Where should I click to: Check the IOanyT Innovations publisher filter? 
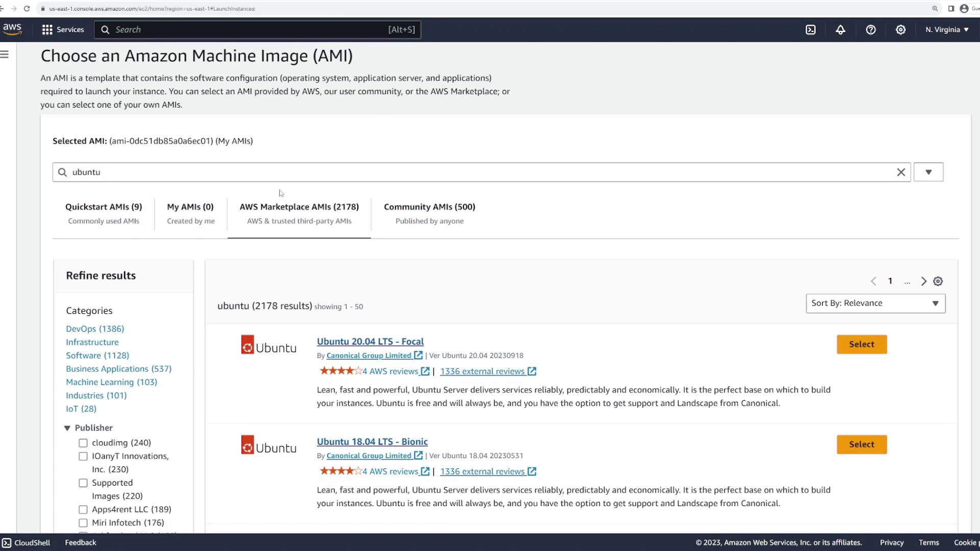point(83,456)
